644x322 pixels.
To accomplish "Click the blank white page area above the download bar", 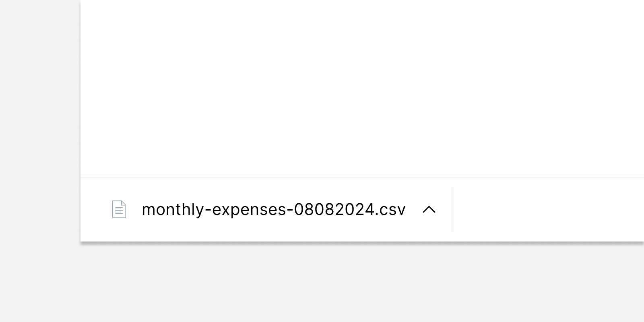I will (x=362, y=89).
